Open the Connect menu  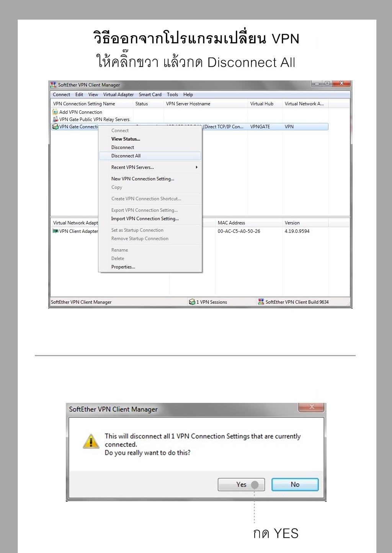[61, 95]
